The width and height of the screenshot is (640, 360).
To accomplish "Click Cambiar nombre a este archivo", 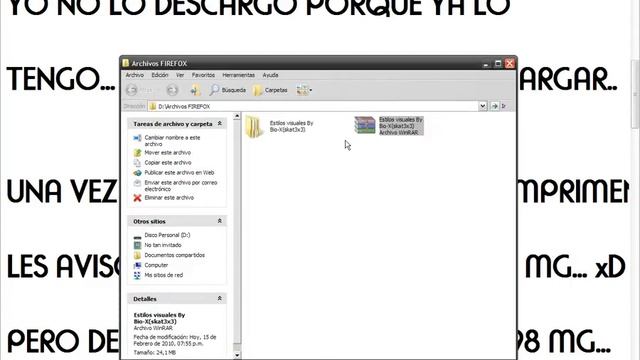I will pyautogui.click(x=172, y=141).
